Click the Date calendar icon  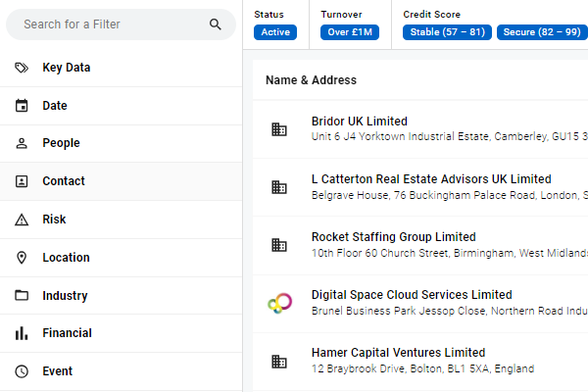coord(22,106)
